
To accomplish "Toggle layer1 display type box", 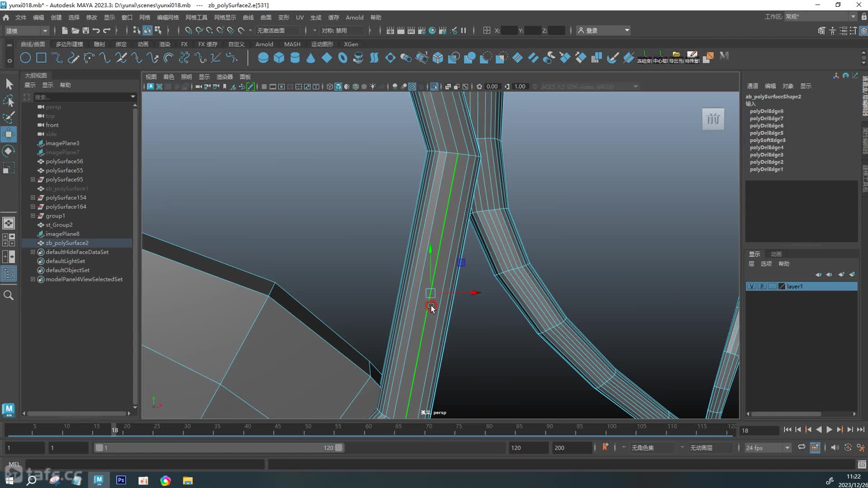I will click(772, 286).
